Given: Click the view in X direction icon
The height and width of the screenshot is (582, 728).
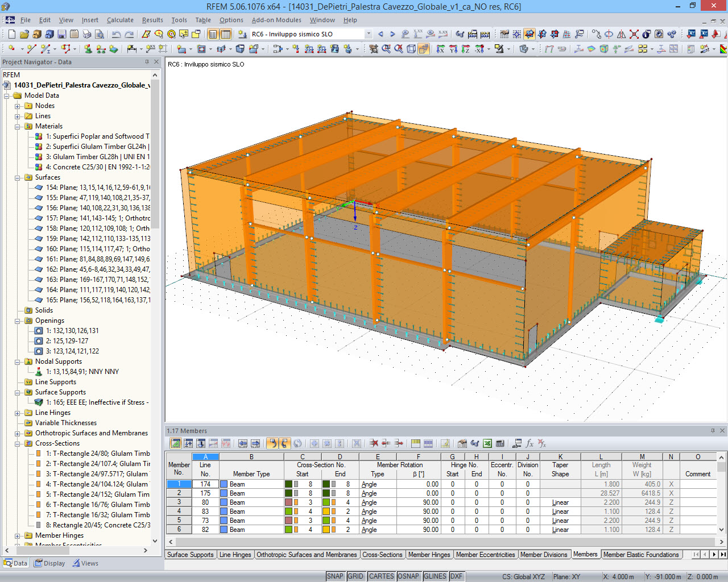Looking at the screenshot, I should (x=440, y=49).
